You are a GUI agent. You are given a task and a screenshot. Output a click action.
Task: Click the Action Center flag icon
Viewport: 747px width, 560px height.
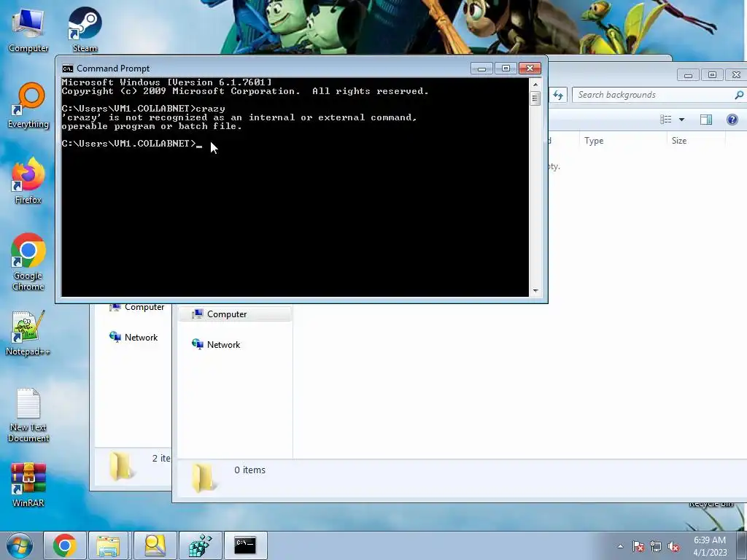[638, 546]
